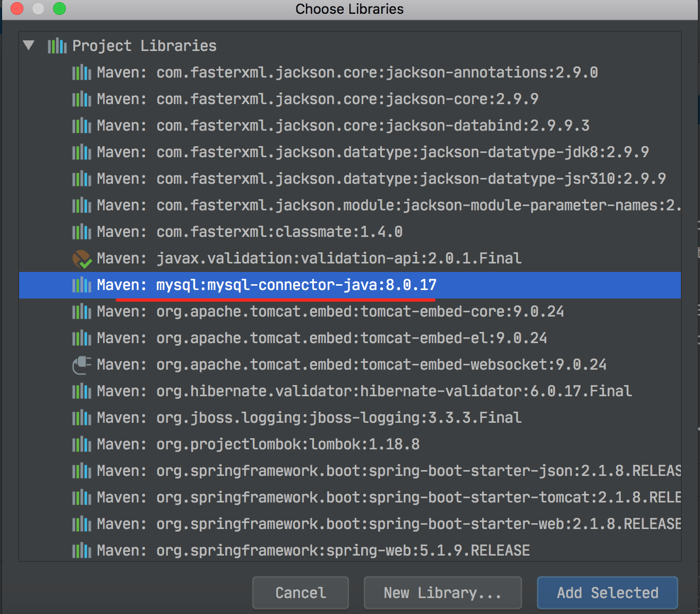Select Maven: jackson-databind:2.9.9.3 library text
Image resolution: width=700 pixels, height=614 pixels.
tap(343, 125)
